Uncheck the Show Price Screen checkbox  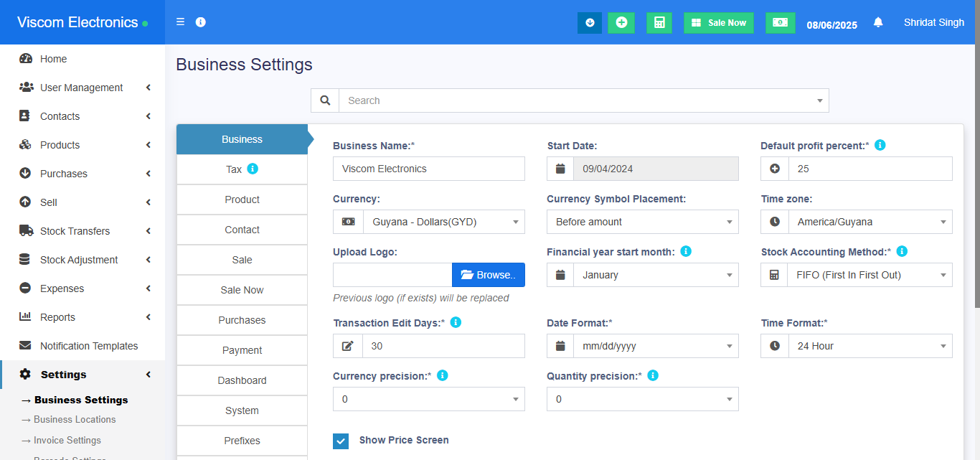point(341,441)
